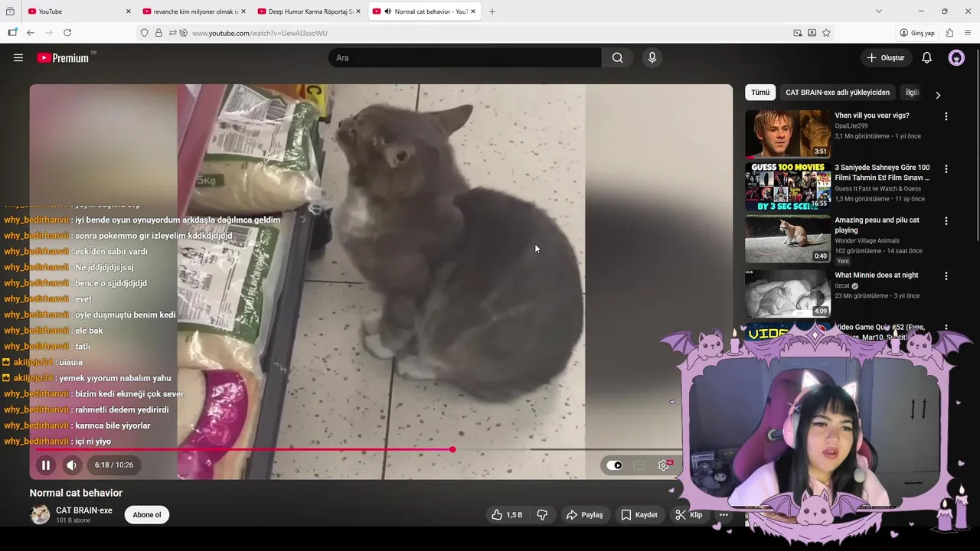The height and width of the screenshot is (551, 980).
Task: Open options for 'Vhen vill you vear vigs?'
Action: click(946, 116)
